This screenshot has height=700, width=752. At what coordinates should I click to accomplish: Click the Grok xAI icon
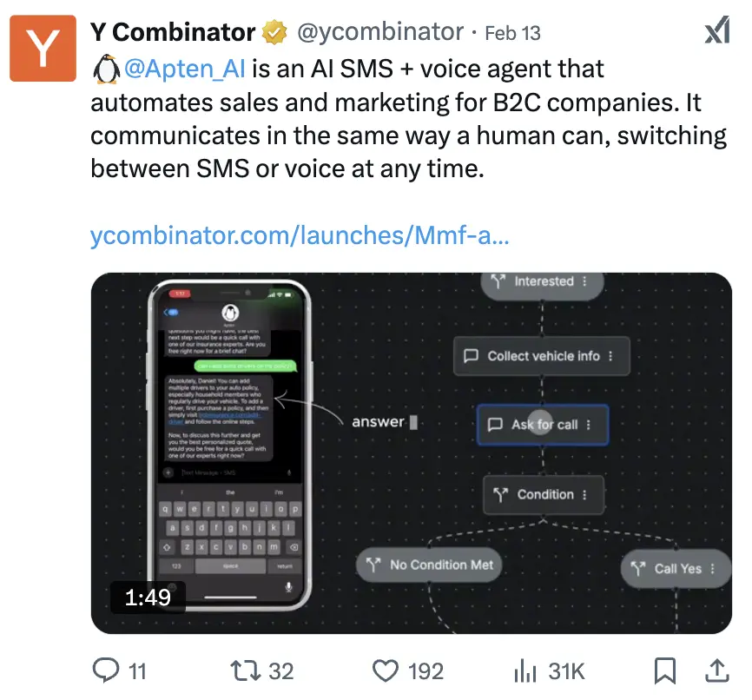(716, 32)
